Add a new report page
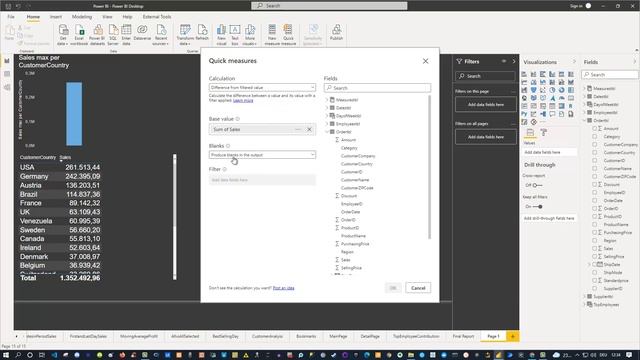The width and height of the screenshot is (640, 360). pyautogui.click(x=512, y=336)
